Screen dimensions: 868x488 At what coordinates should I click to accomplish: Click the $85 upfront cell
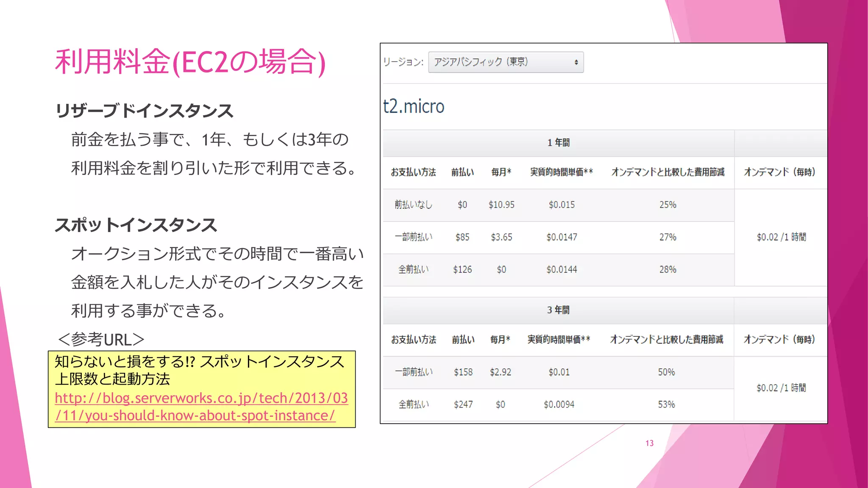462,237
